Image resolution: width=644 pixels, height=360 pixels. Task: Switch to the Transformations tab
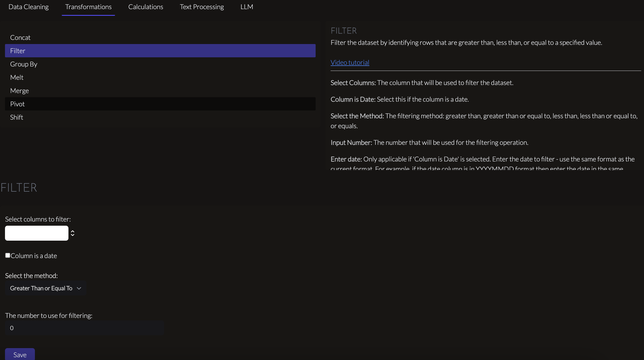pos(88,7)
